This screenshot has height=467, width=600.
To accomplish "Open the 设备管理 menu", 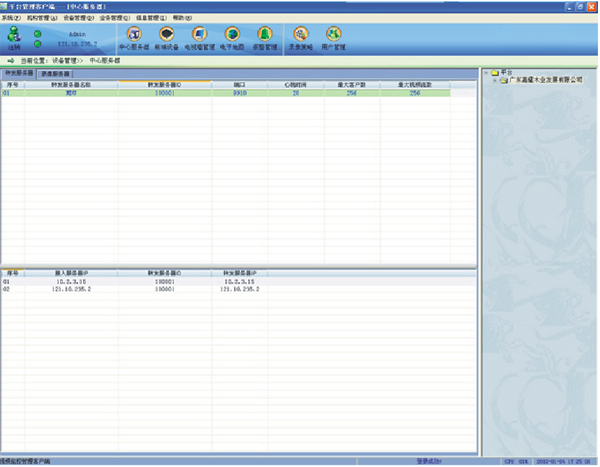I will pyautogui.click(x=78, y=18).
